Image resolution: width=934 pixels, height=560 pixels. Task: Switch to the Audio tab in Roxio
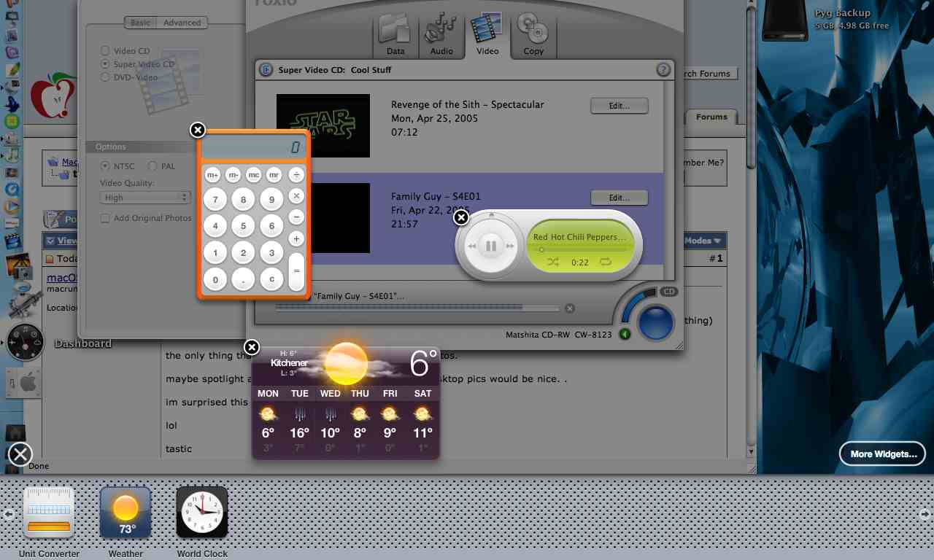click(441, 35)
